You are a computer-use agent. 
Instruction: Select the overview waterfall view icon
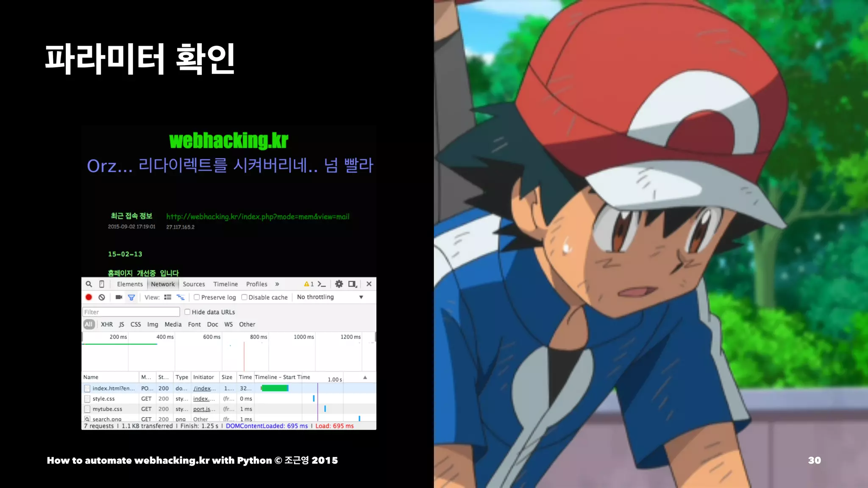point(181,297)
